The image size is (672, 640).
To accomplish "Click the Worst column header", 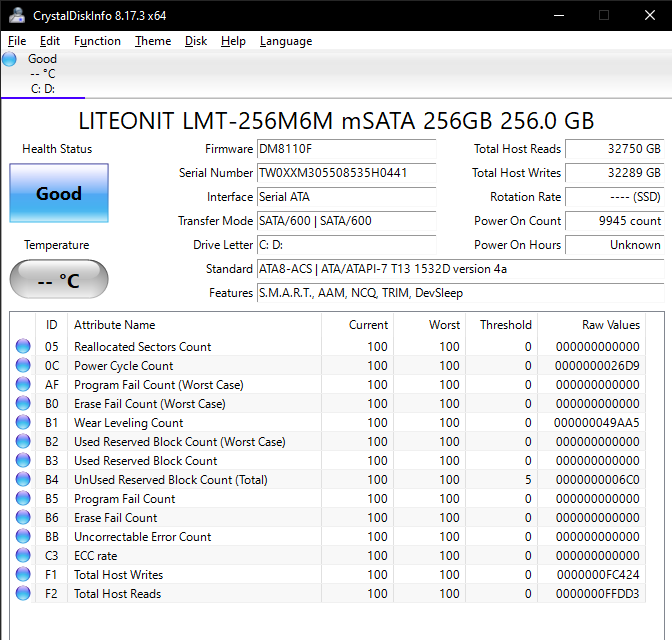I will (430, 325).
